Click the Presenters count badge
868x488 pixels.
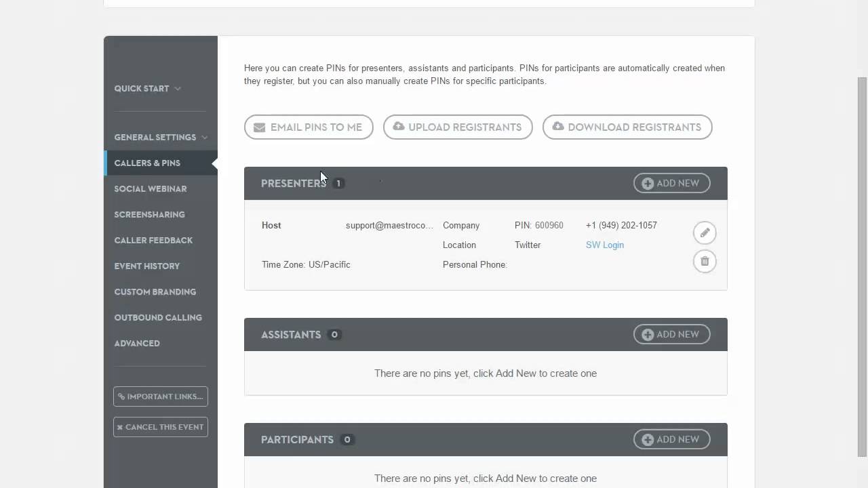click(x=338, y=183)
